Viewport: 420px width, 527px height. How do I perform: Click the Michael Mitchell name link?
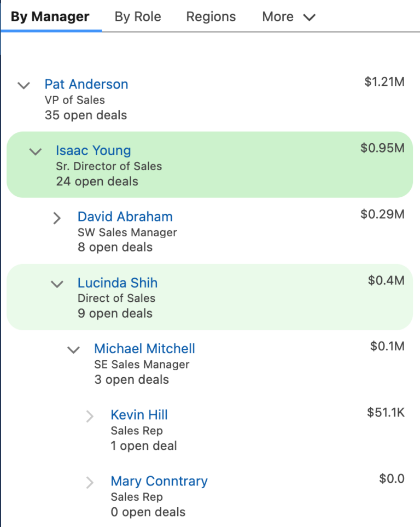click(x=144, y=349)
